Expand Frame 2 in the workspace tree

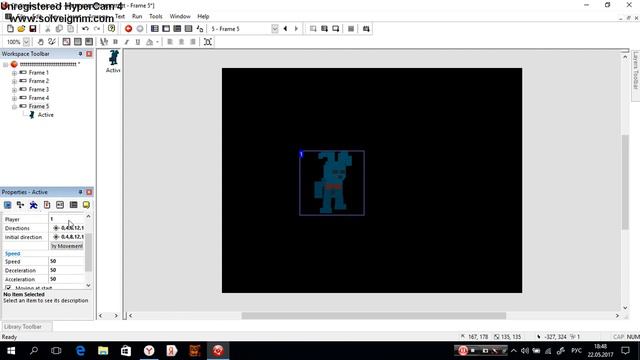[14, 81]
